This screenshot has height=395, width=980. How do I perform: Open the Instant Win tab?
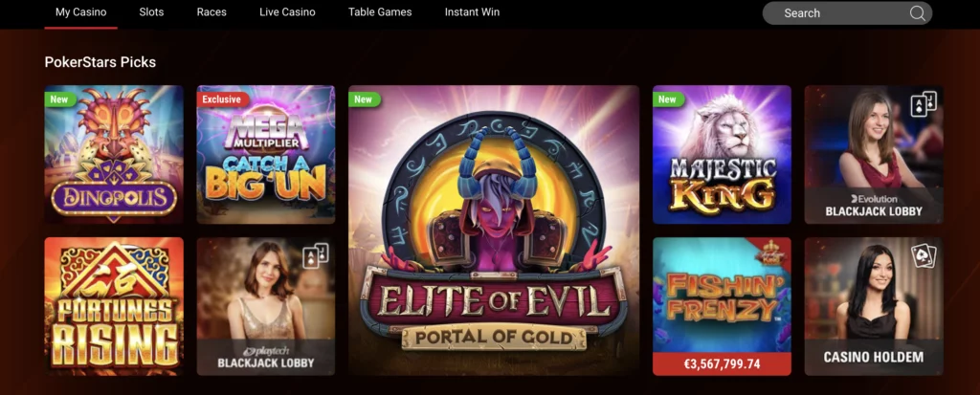pos(472,11)
